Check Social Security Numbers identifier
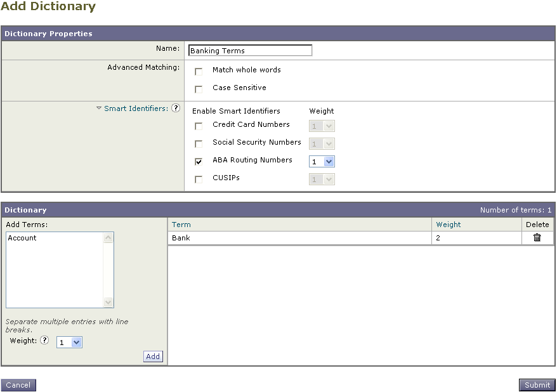 pos(199,144)
